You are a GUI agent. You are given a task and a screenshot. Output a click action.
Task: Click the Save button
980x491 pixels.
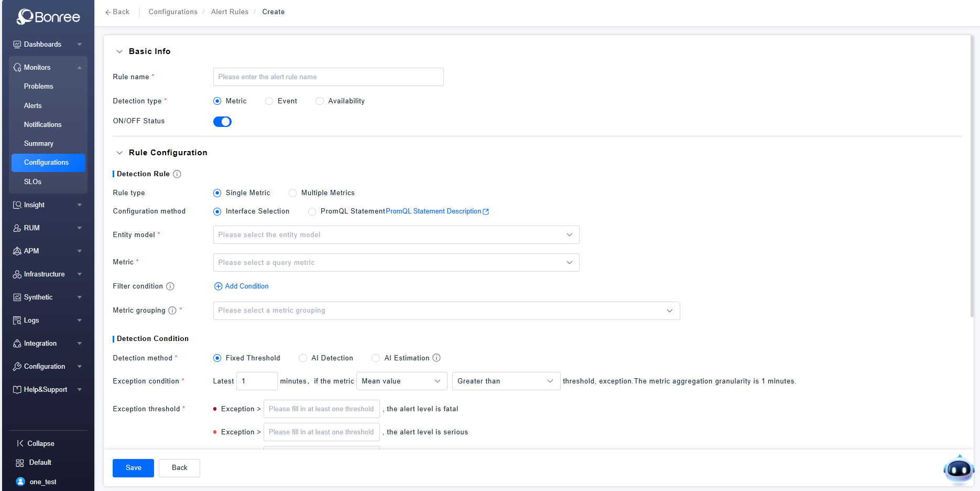pyautogui.click(x=133, y=468)
